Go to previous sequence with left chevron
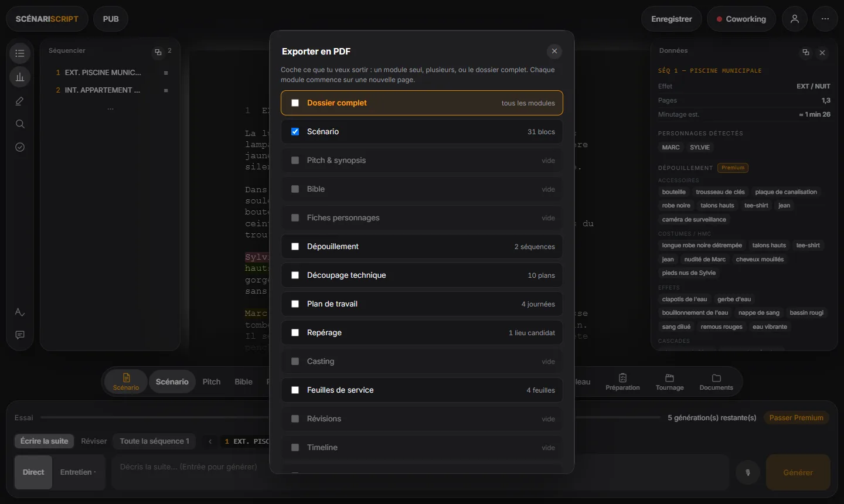This screenshot has width=844, height=504. coord(210,441)
